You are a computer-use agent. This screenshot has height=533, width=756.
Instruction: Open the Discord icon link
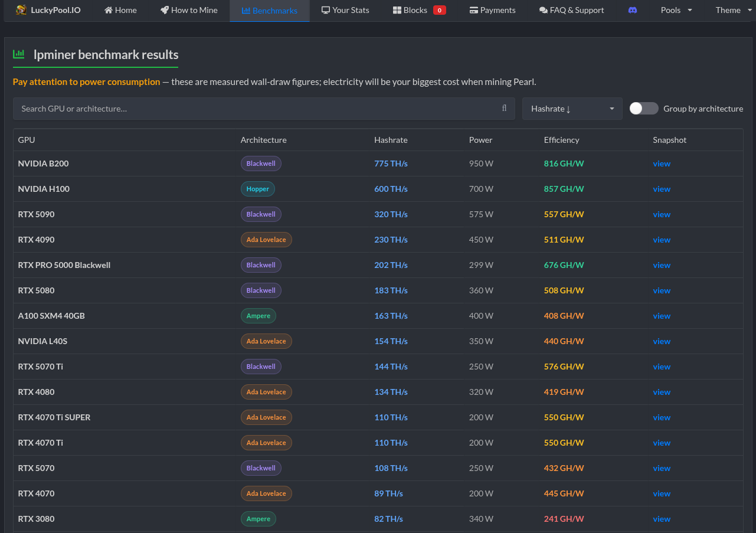tap(633, 10)
